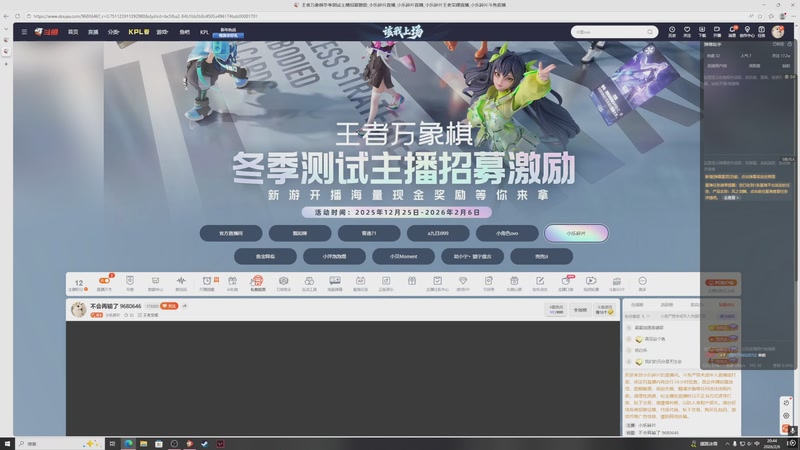Open the 首页 nav item
The image size is (800, 450).
coord(73,32)
